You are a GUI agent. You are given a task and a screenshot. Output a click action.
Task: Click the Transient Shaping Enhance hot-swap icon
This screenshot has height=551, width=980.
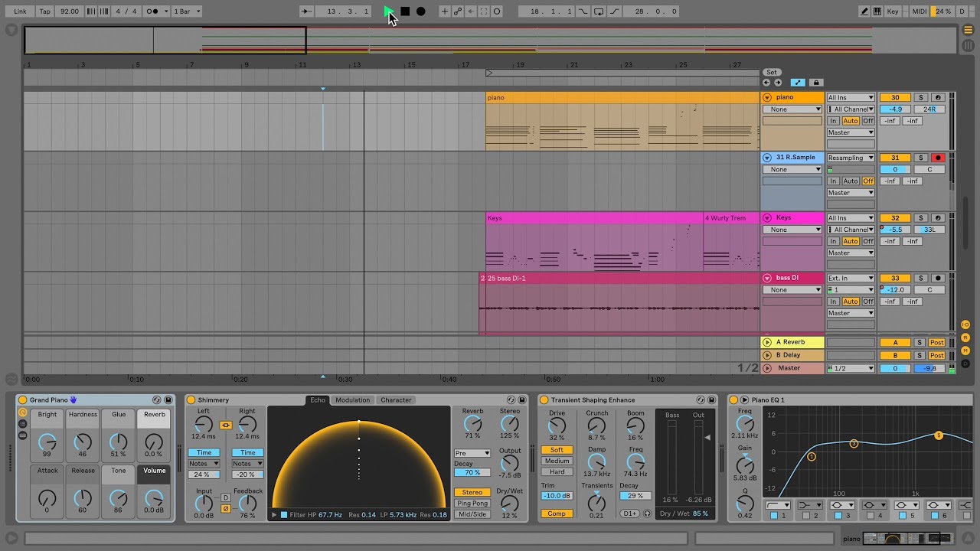[x=701, y=399]
